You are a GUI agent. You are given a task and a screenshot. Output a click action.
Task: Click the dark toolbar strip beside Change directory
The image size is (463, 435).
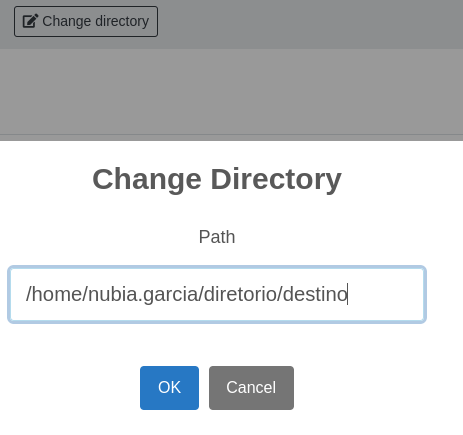(310, 24)
